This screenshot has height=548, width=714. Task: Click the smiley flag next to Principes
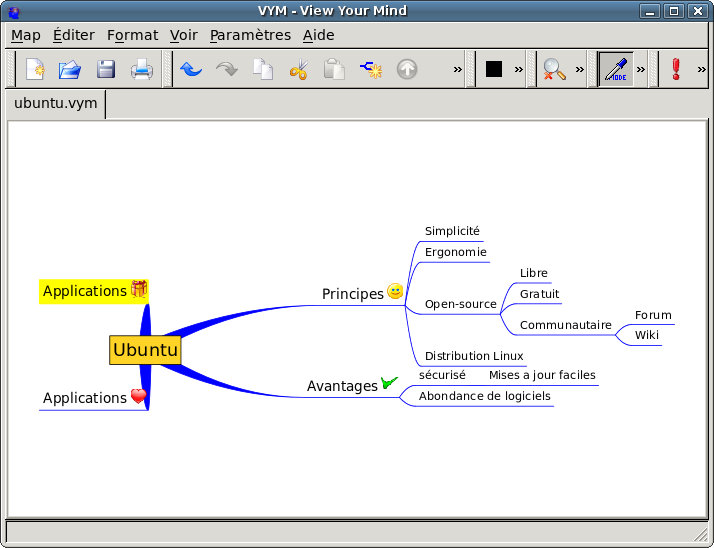395,291
